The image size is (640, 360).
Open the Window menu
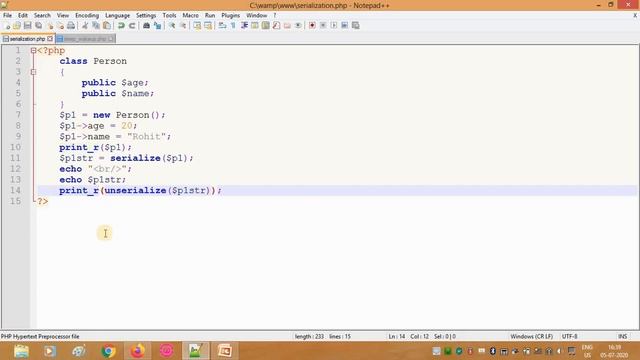[256, 16]
